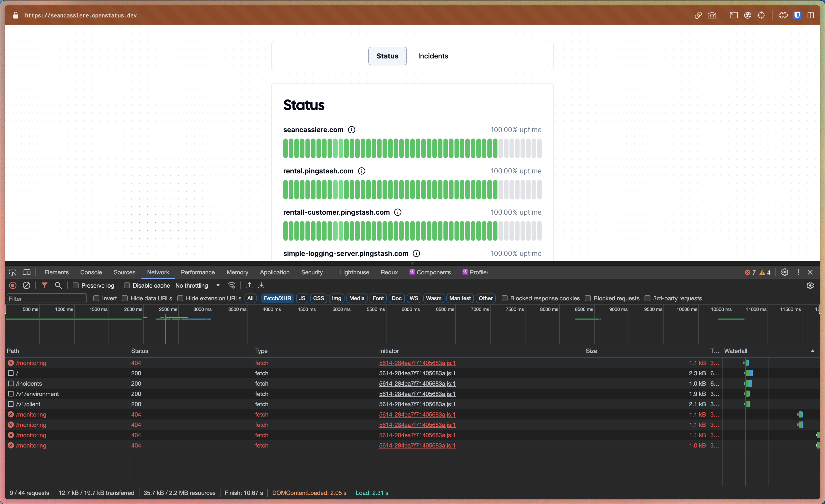Open network request search

coord(59,285)
